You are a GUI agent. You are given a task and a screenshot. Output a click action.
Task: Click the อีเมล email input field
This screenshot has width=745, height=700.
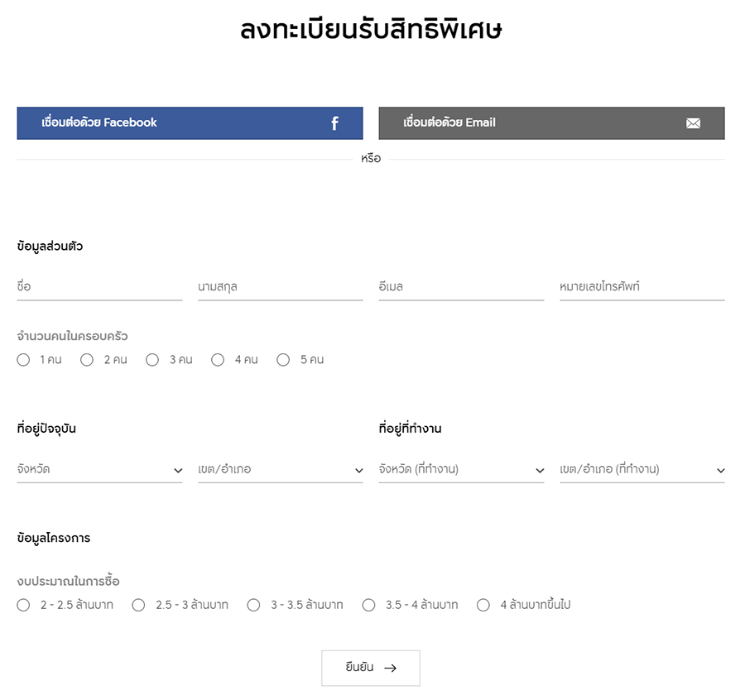click(461, 287)
